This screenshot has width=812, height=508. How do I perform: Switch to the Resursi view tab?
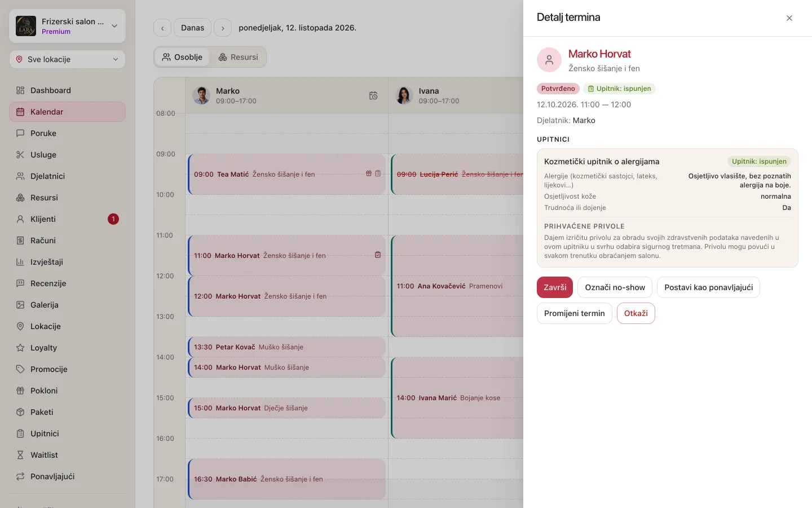coord(238,57)
